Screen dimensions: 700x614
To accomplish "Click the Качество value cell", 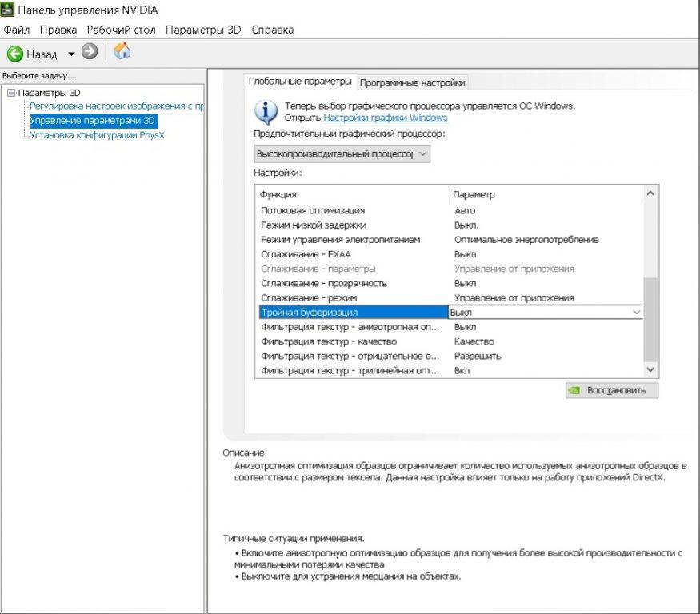I will [x=474, y=341].
